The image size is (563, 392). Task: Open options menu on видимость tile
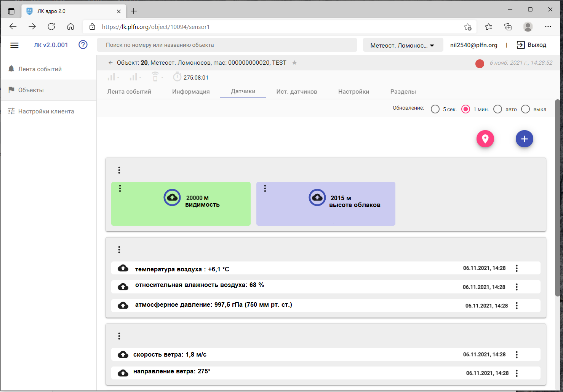pos(120,188)
